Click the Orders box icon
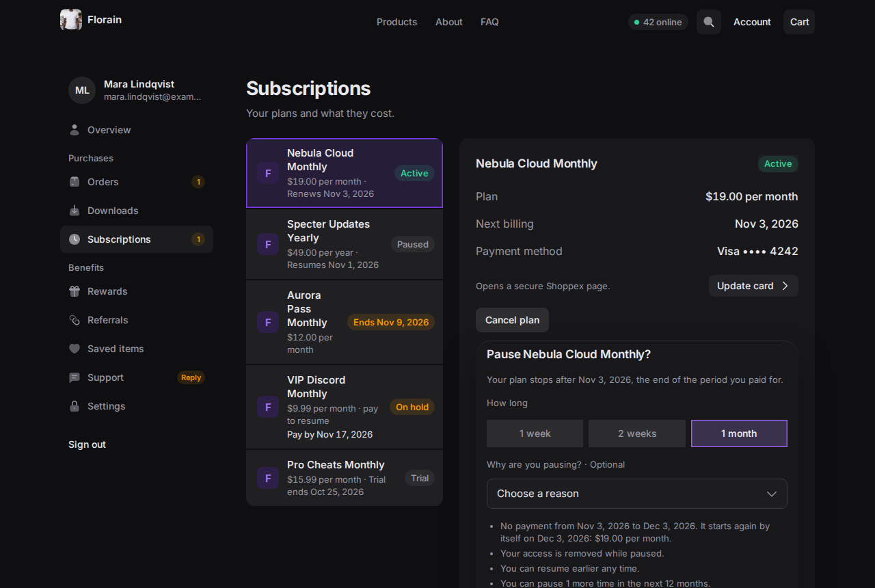Image resolution: width=875 pixels, height=588 pixels. pyautogui.click(x=75, y=182)
